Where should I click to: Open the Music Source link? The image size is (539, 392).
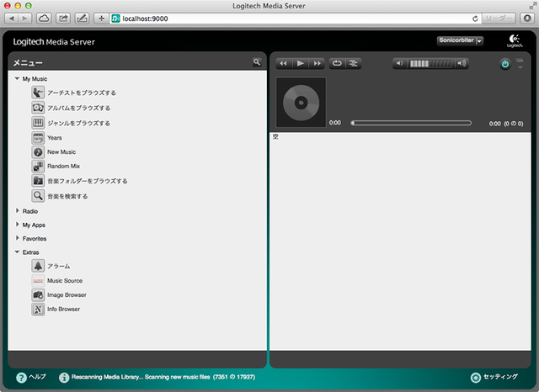click(65, 281)
